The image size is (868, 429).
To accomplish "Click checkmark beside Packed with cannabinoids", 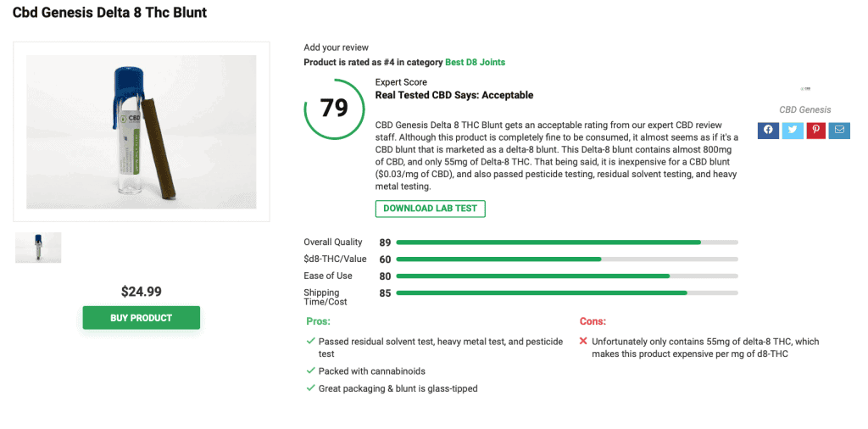I will 310,370.
